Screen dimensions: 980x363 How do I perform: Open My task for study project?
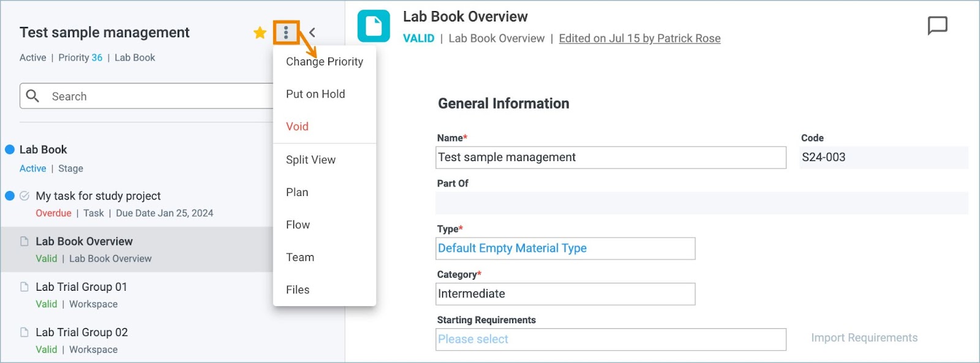point(98,196)
